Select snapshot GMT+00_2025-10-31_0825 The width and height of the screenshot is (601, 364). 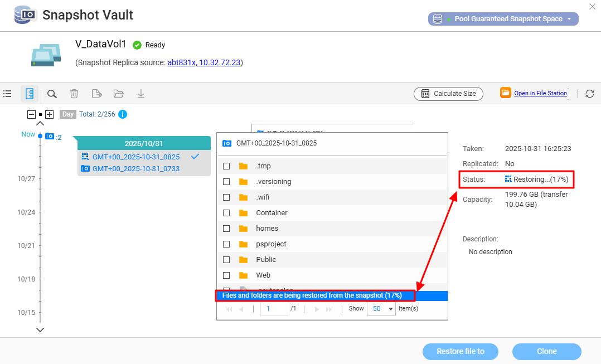tap(135, 157)
